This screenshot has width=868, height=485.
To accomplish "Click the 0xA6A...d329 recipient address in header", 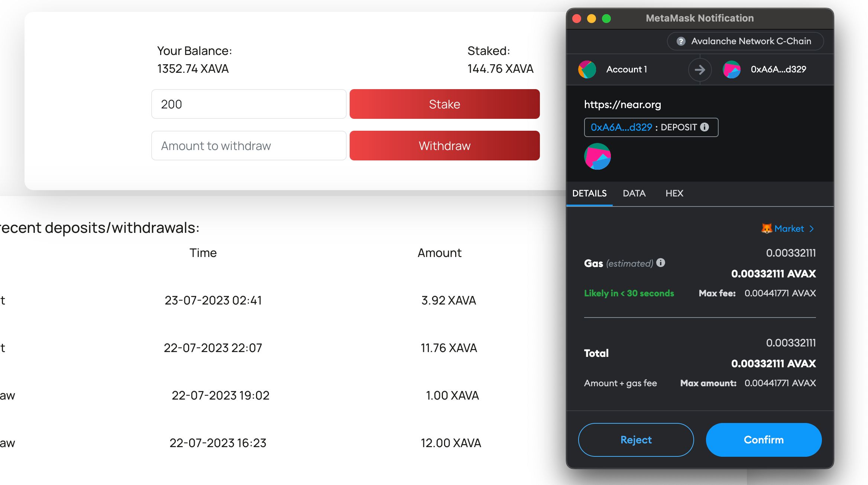I will (778, 69).
